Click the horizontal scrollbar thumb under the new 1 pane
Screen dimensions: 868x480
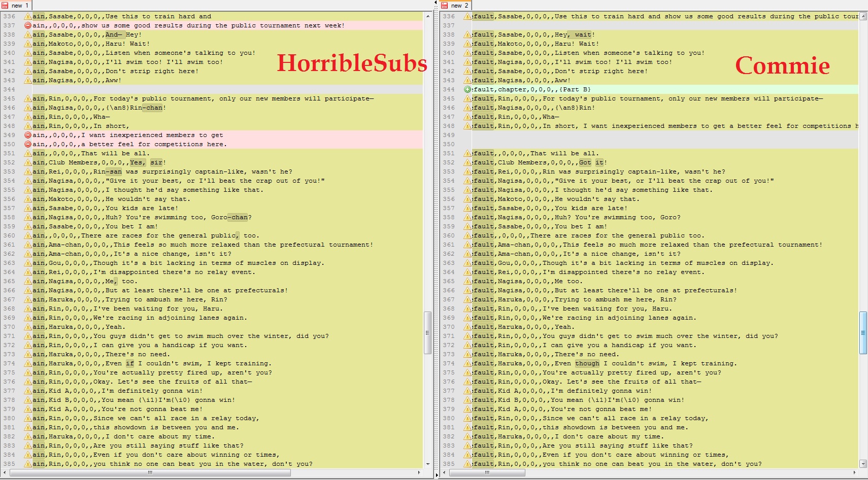[150, 472]
